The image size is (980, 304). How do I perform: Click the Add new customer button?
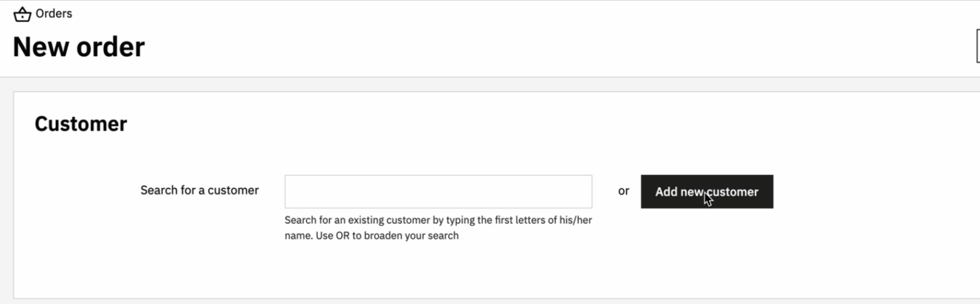pyautogui.click(x=707, y=192)
